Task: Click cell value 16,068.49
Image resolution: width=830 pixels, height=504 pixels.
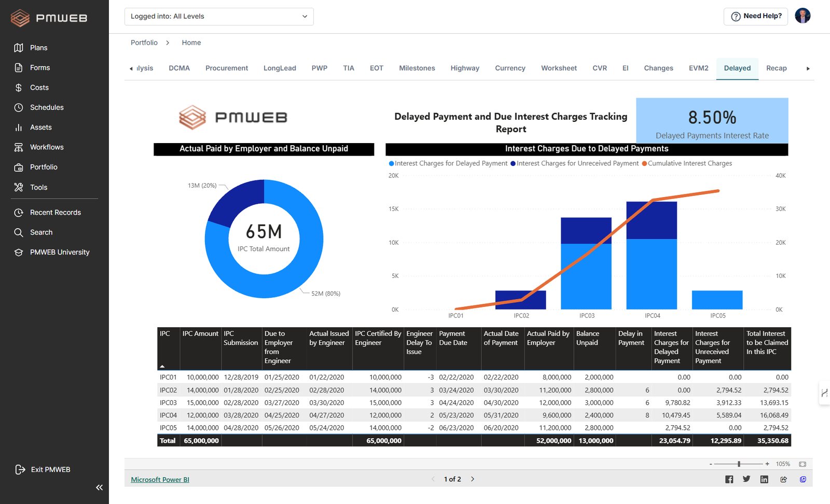Action: [774, 415]
